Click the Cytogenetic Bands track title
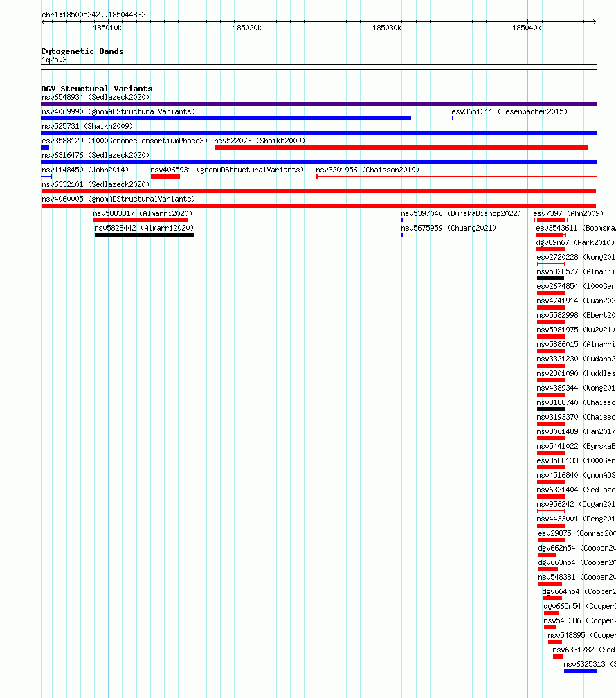This screenshot has height=698, width=616. pyautogui.click(x=82, y=51)
